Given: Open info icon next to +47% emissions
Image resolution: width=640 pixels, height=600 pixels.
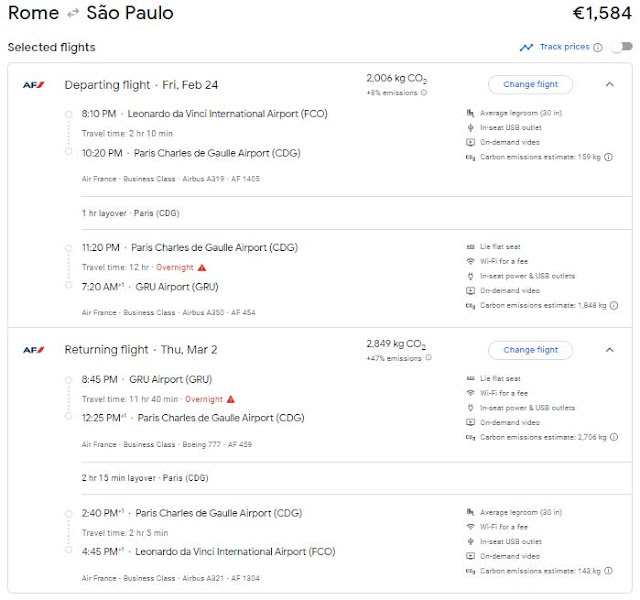Looking at the screenshot, I should point(427,358).
